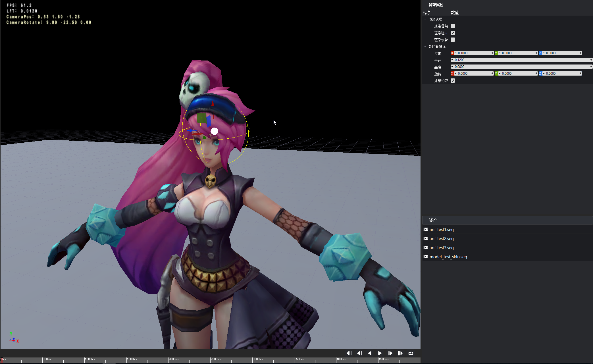Increase 高度 value with plus
This screenshot has height=364, width=593.
pyautogui.click(x=591, y=67)
